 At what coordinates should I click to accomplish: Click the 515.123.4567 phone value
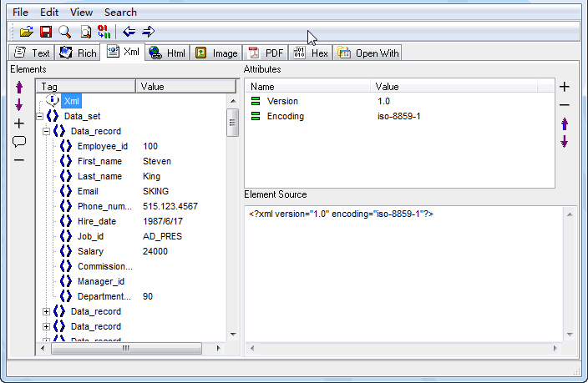point(170,206)
